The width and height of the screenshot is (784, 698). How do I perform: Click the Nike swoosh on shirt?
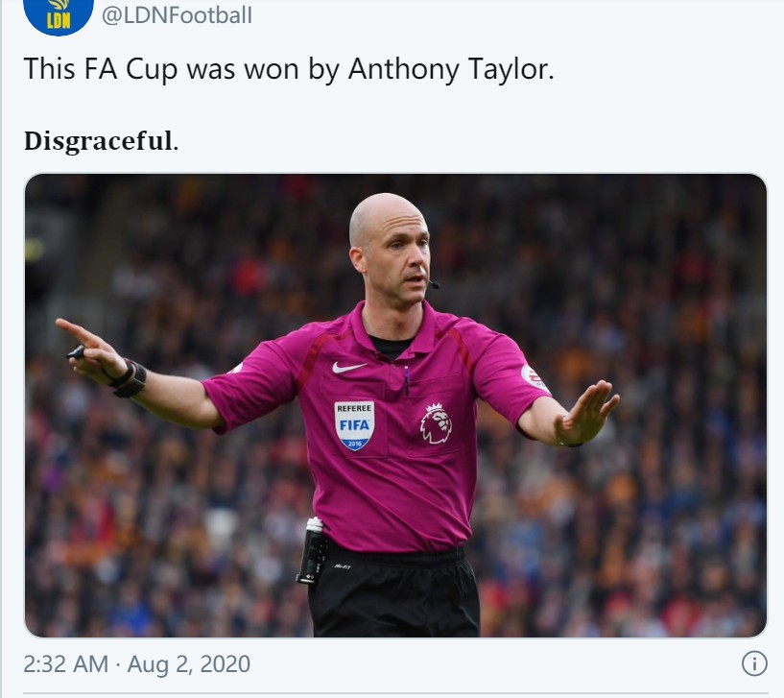pos(348,368)
